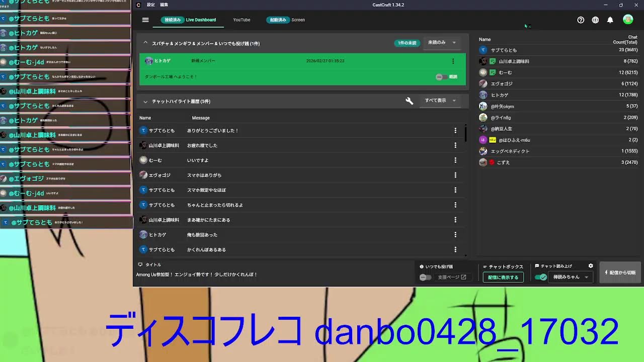Open options for message スマホはありがち
Viewport: 644px width, 362px height.
tap(455, 175)
